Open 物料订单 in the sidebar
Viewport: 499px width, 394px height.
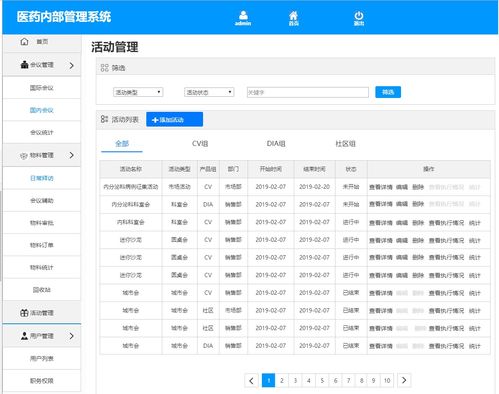coord(42,245)
